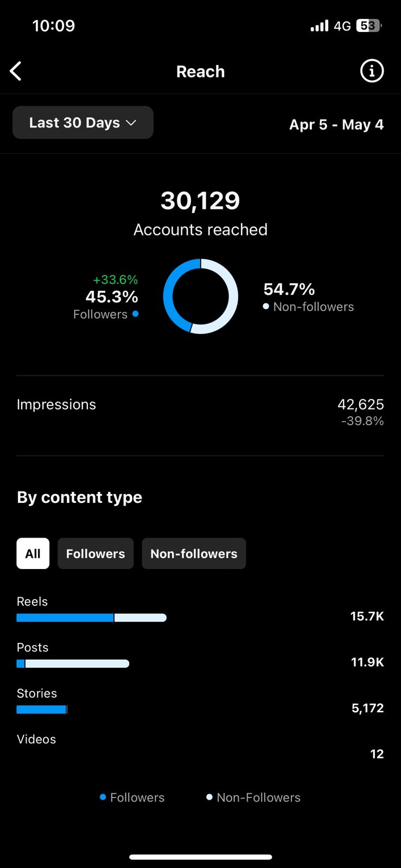Image resolution: width=401 pixels, height=868 pixels.
Task: Tap the blue dot beside 45.3% Followers
Action: (x=135, y=314)
